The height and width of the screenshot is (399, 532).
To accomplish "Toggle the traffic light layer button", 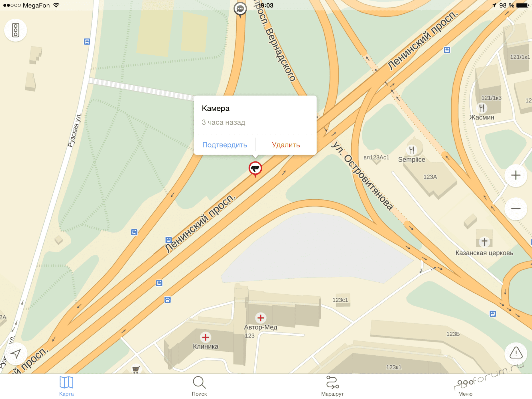I will pos(16,30).
